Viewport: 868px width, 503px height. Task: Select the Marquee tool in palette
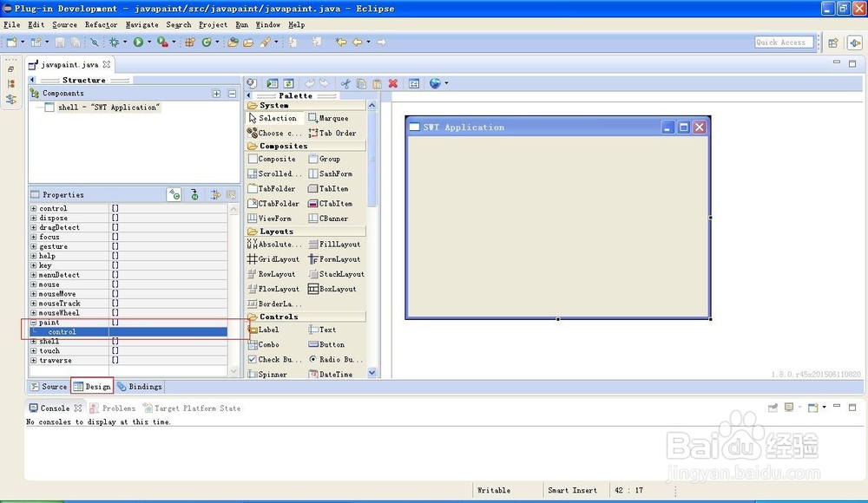click(328, 118)
